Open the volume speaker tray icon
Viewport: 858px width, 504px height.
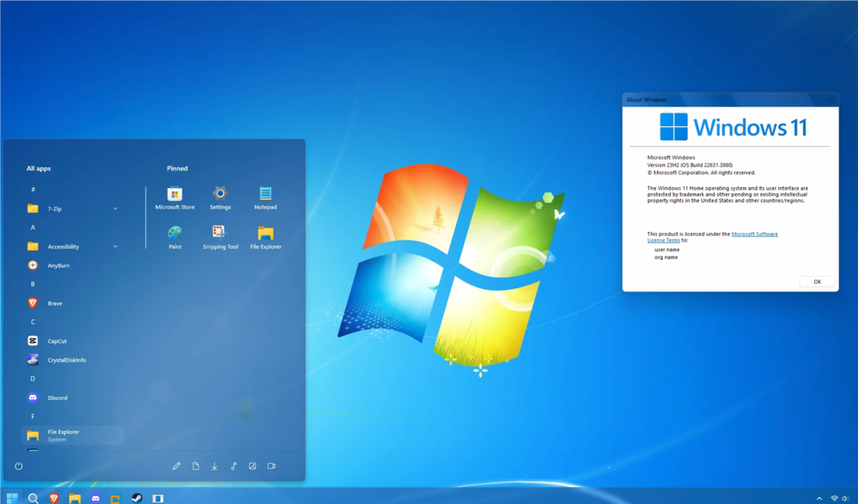coord(845,499)
